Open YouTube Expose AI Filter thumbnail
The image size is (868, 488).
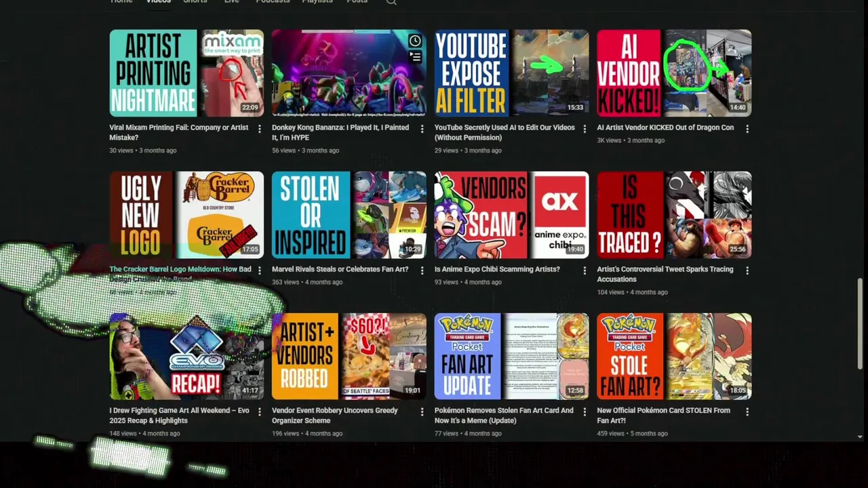click(x=512, y=73)
